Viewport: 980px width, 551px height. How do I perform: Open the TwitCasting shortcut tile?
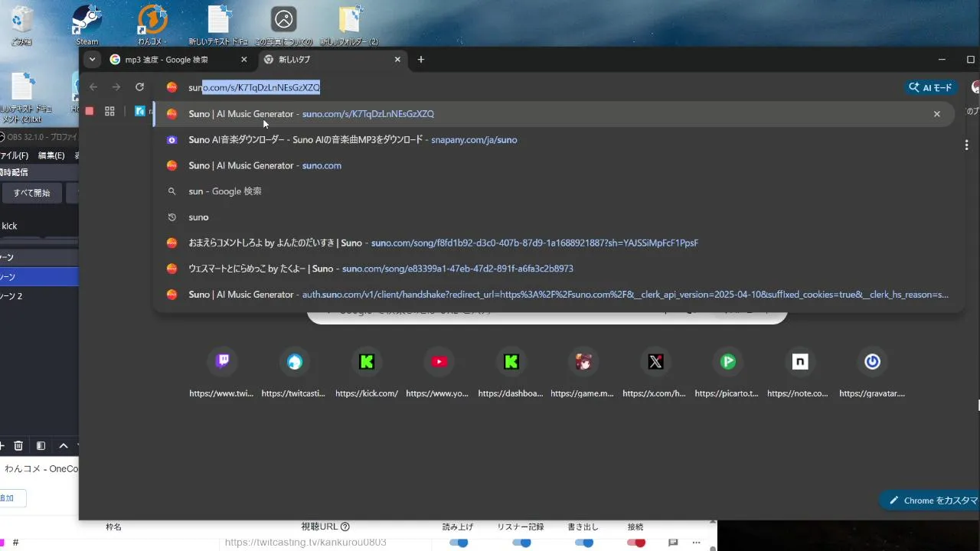point(295,373)
